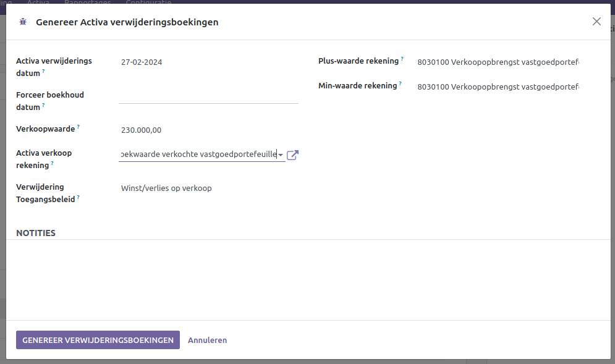Open the external link for Activa verkoop rekening

pyautogui.click(x=292, y=154)
